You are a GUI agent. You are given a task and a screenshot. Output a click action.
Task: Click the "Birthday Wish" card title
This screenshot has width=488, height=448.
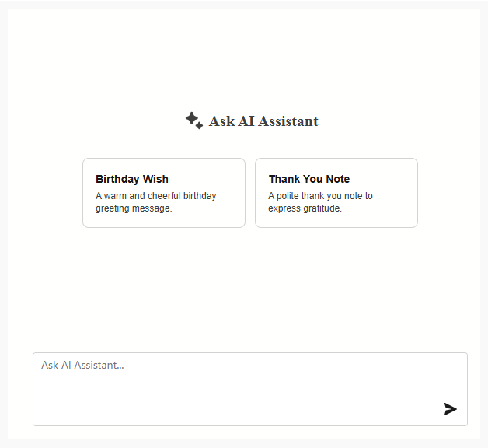pyautogui.click(x=132, y=179)
